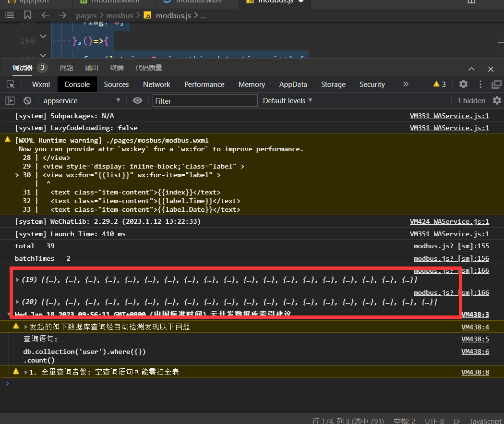
Task: Open VM438:5 source link
Action: pyautogui.click(x=475, y=339)
